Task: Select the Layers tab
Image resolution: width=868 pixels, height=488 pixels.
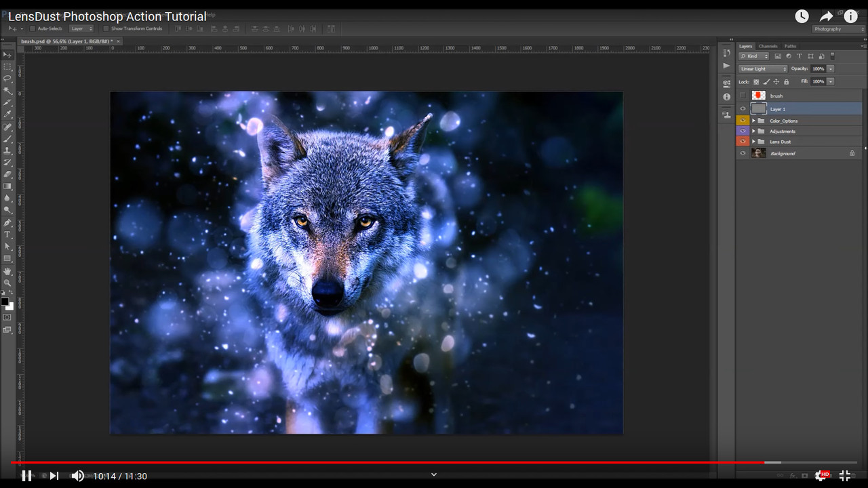Action: [746, 46]
